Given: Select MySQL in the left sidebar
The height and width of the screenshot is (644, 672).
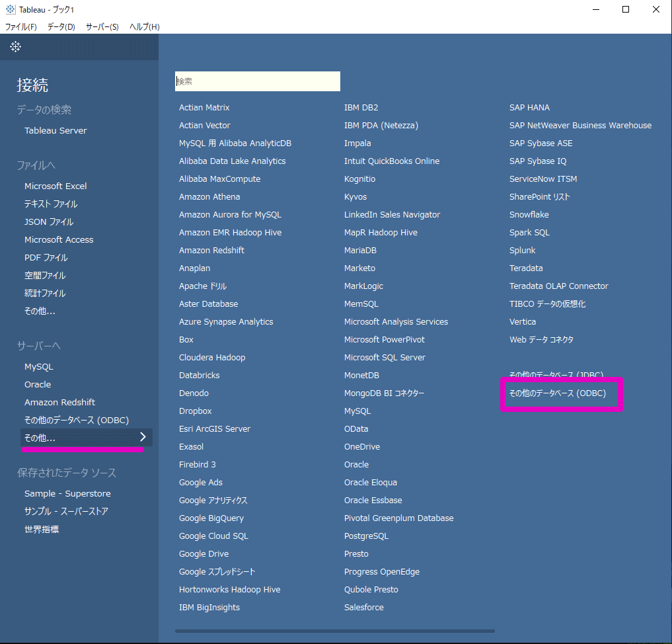Looking at the screenshot, I should point(39,367).
